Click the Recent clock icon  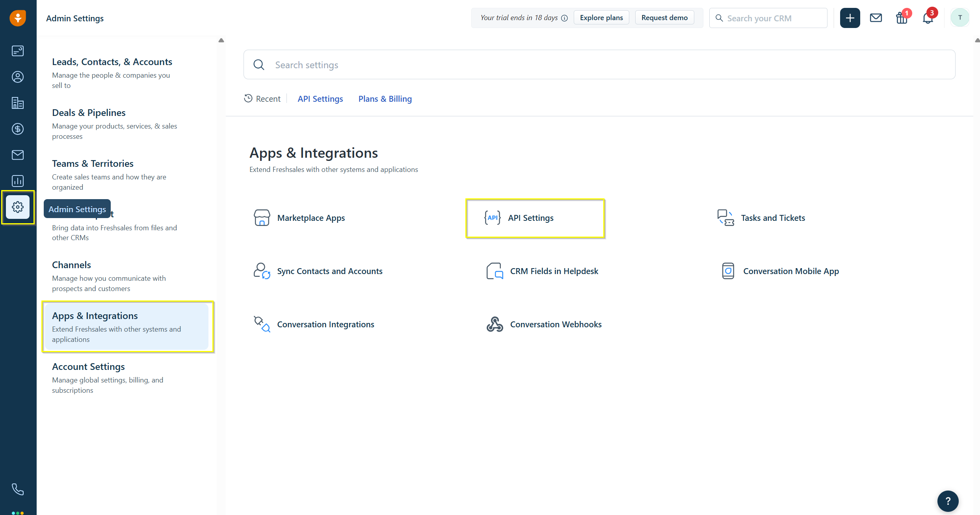coord(248,99)
